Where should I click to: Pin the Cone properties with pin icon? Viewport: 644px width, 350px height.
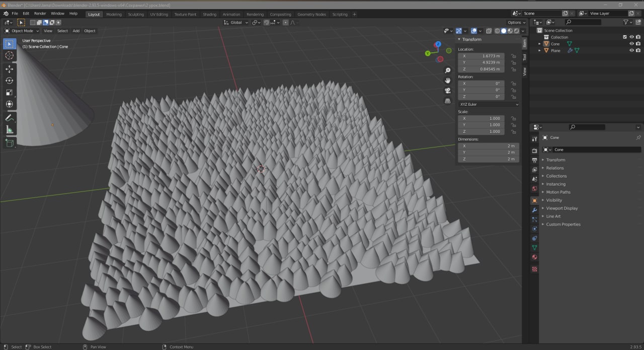[x=638, y=137]
